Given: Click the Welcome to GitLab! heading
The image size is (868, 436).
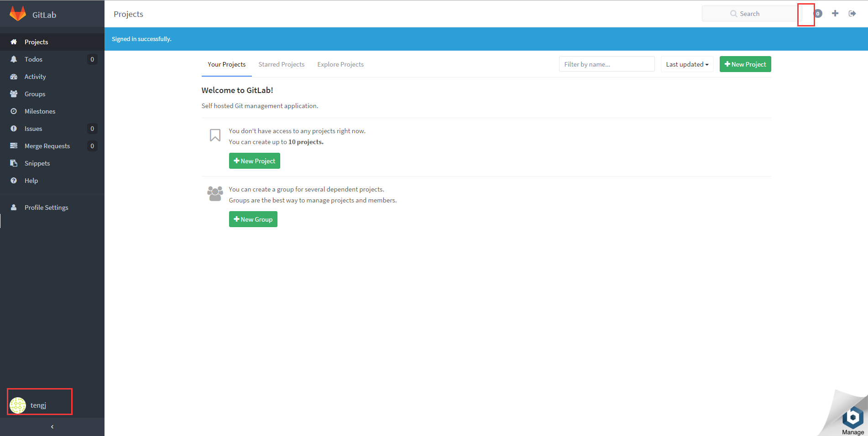Looking at the screenshot, I should click(237, 90).
